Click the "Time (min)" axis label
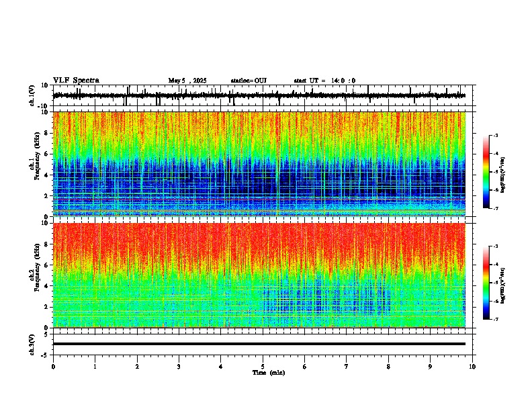The width and height of the screenshot is (532, 411). pos(269,373)
